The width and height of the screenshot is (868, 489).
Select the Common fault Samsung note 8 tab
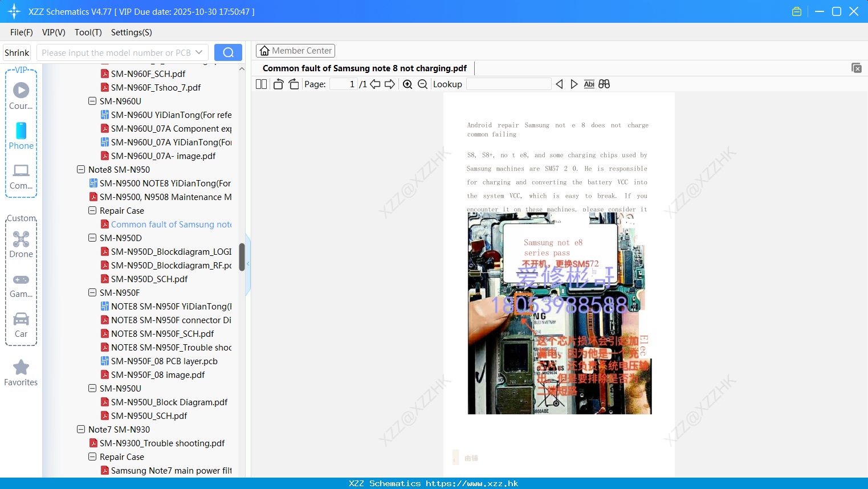(x=365, y=68)
